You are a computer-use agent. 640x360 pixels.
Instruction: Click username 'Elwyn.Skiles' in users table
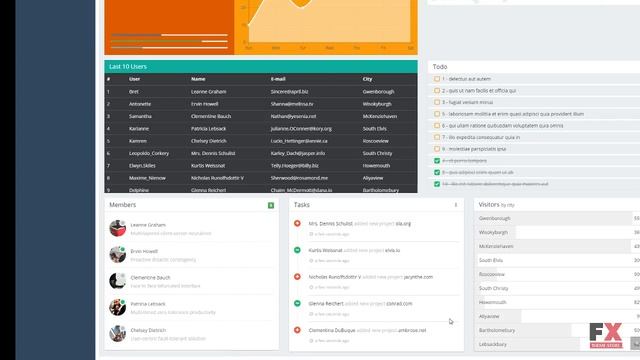pyautogui.click(x=142, y=166)
